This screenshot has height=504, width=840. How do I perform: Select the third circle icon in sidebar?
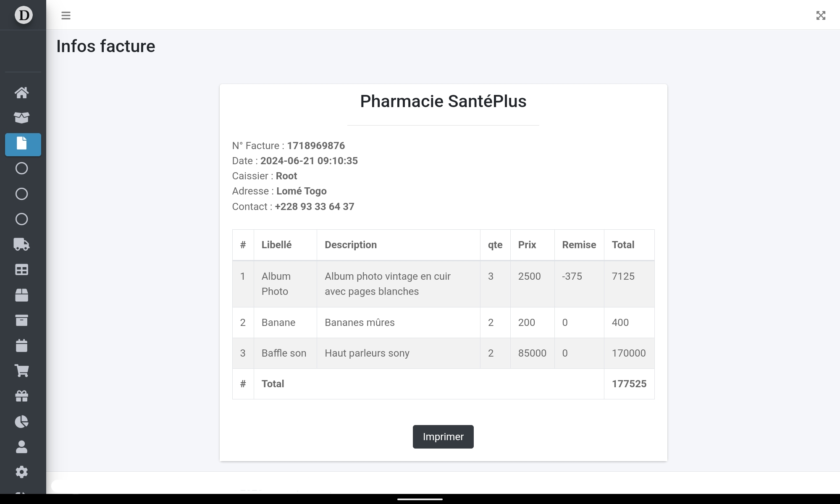tap(22, 219)
